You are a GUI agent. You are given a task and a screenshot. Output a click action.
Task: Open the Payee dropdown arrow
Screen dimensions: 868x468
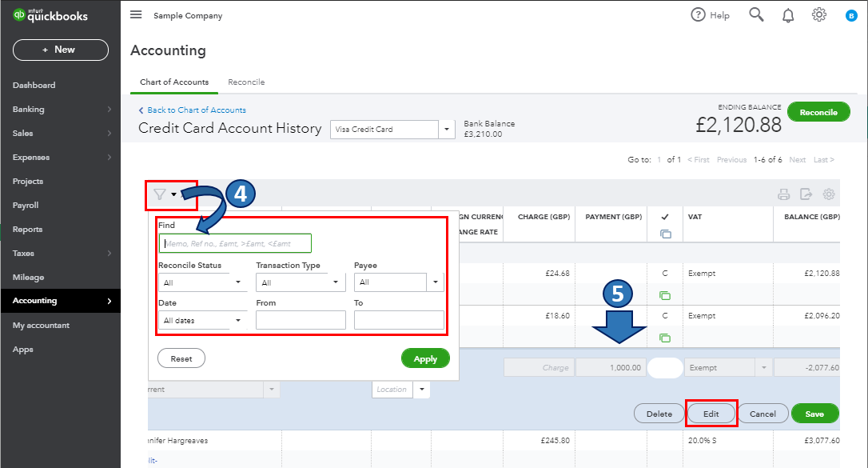click(x=435, y=282)
